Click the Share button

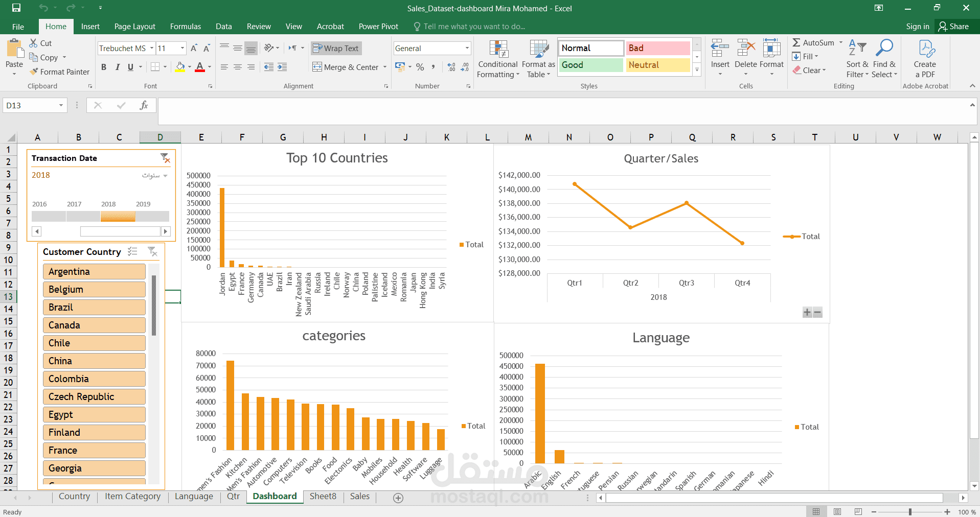point(954,27)
